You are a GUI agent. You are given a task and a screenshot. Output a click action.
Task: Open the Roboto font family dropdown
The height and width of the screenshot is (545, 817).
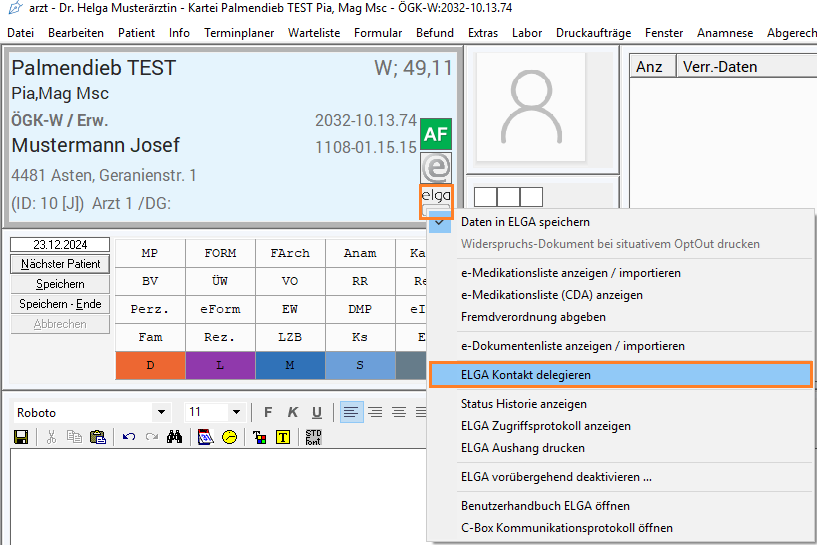tap(161, 412)
